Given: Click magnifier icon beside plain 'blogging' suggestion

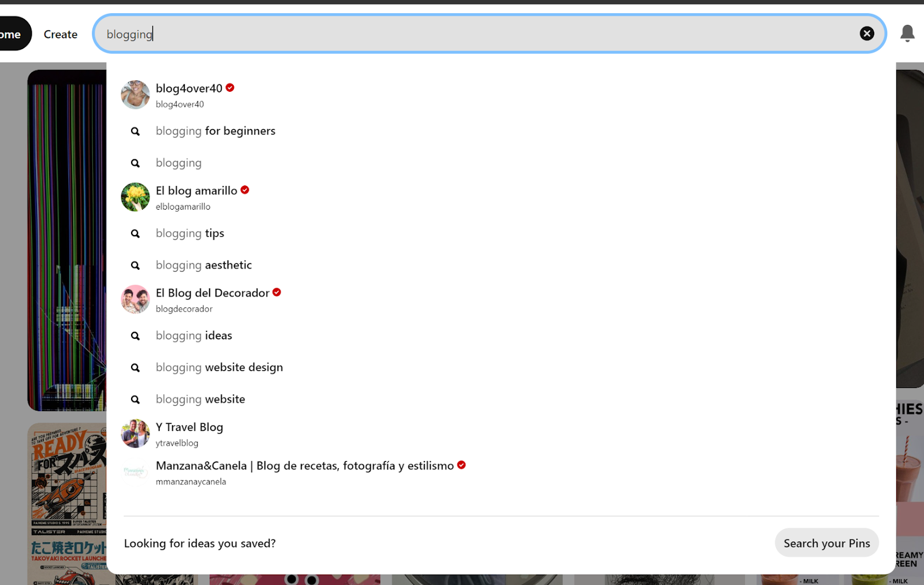Looking at the screenshot, I should coord(135,163).
